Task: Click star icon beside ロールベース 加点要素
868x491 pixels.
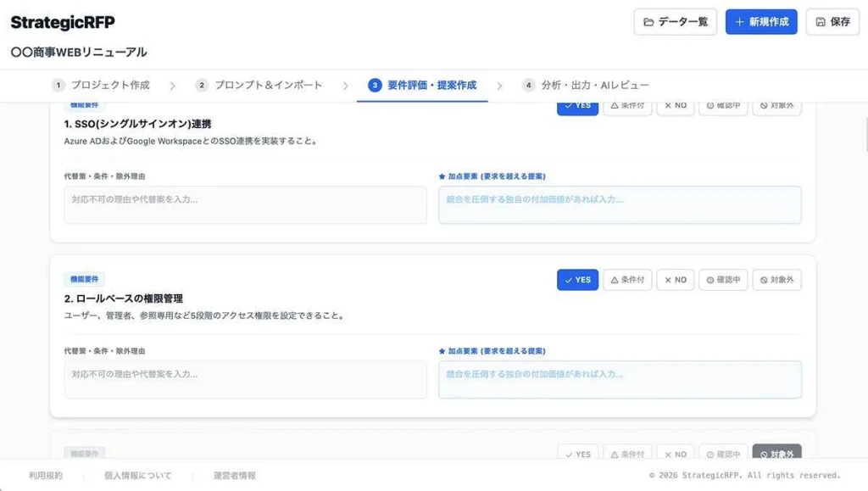Action: (442, 351)
